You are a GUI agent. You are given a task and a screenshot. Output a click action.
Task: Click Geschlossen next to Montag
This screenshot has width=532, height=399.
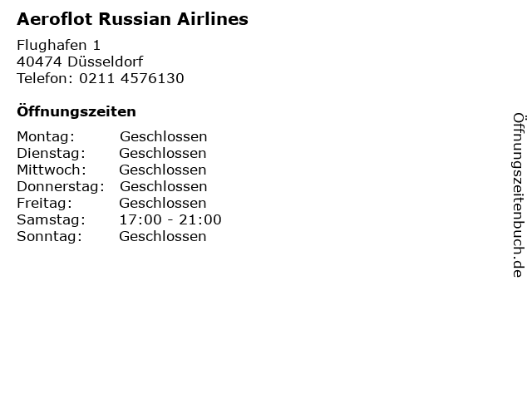(x=163, y=136)
